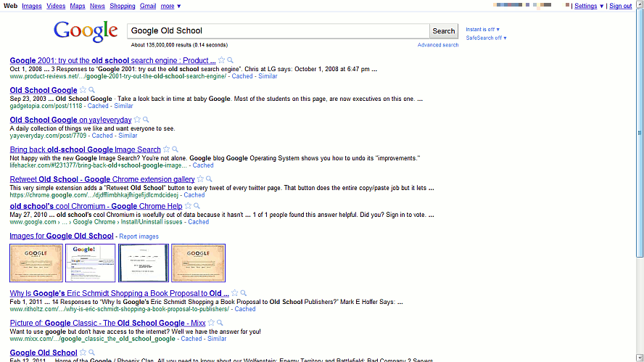644x362 pixels.
Task: Open 'Retweet Old School - Google Chrome extension gallery'
Action: [102, 179]
